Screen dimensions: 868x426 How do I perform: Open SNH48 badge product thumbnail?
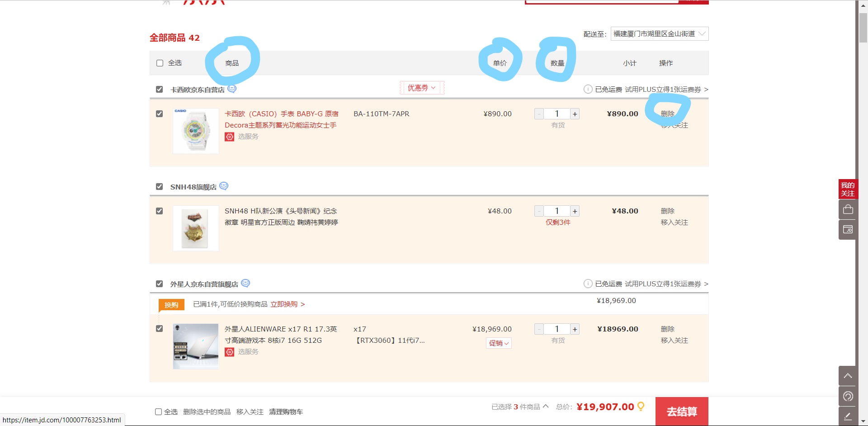coord(196,228)
